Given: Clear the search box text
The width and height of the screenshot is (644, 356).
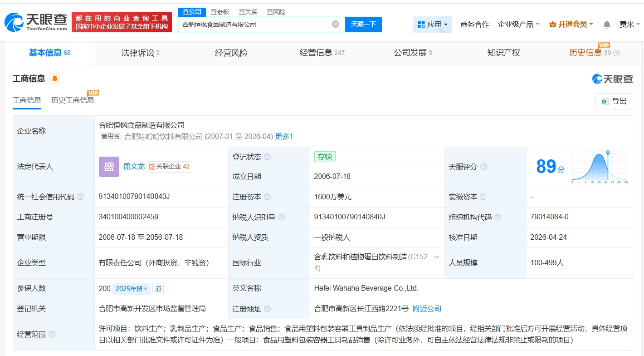Looking at the screenshot, I should click(x=336, y=24).
